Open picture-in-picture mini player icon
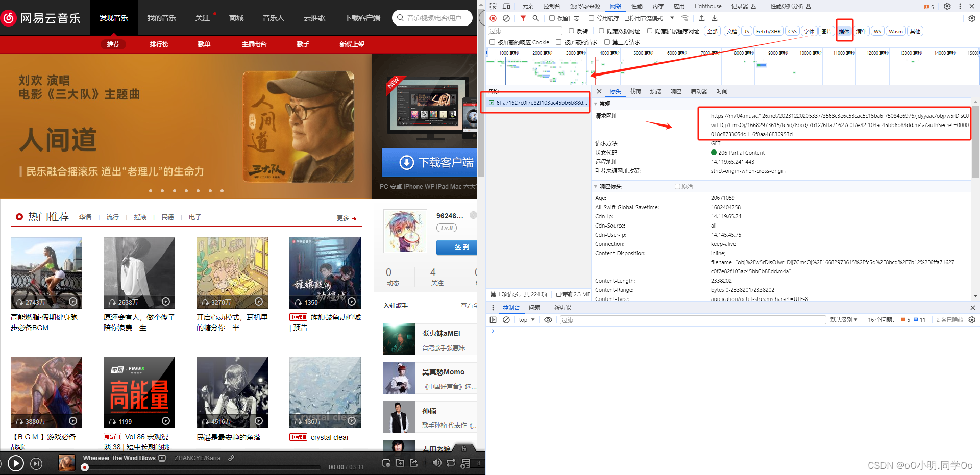The width and height of the screenshot is (980, 475). click(386, 463)
